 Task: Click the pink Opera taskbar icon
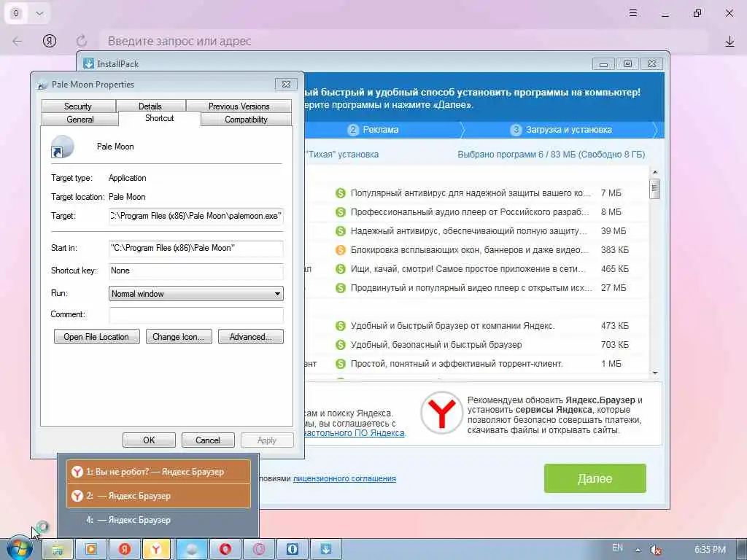pyautogui.click(x=259, y=550)
